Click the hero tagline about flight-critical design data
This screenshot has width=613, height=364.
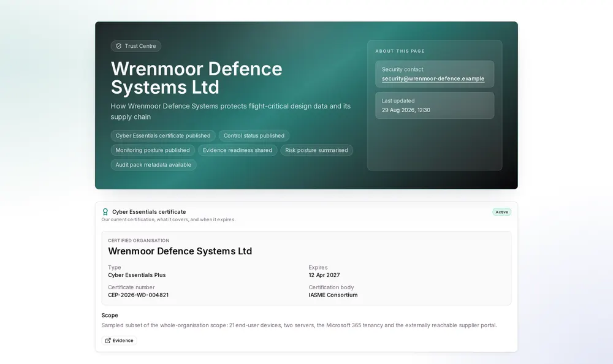coord(230,112)
